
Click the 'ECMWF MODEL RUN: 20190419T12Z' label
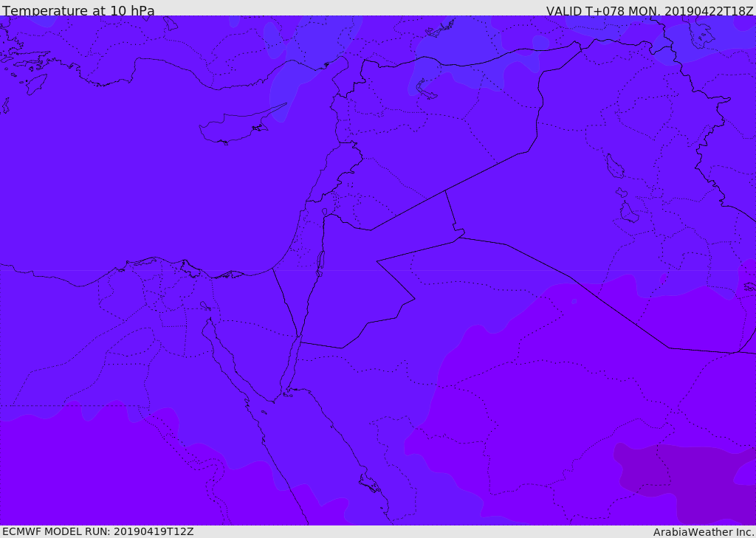(98, 531)
